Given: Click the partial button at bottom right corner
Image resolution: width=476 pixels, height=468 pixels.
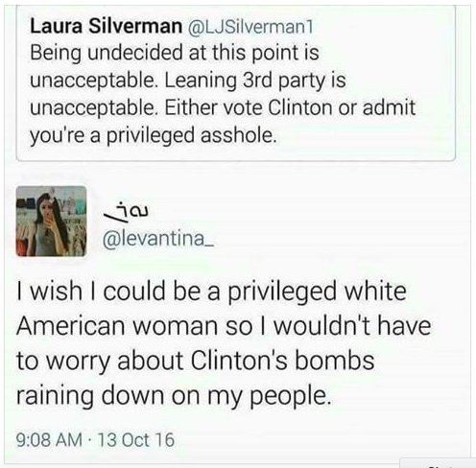Looking at the screenshot, I should point(438,463).
